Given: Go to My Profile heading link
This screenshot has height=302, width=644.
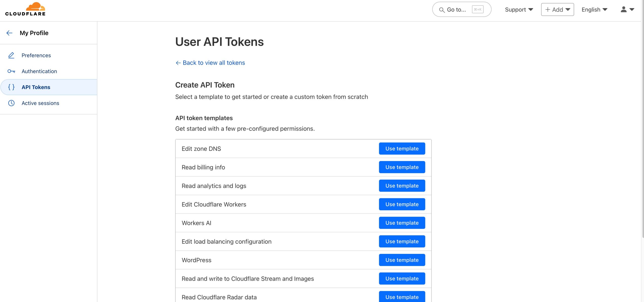Looking at the screenshot, I should (x=34, y=33).
